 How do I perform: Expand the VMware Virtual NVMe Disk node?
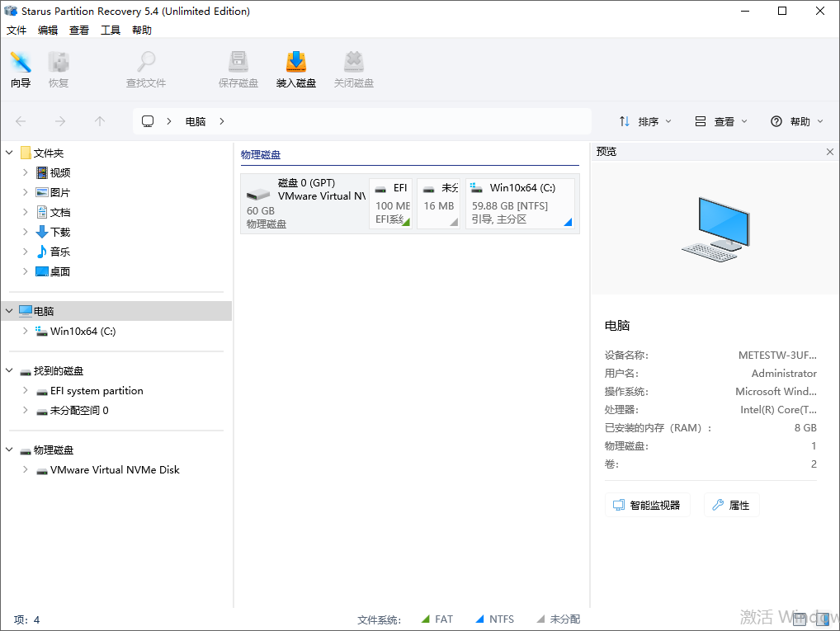tap(26, 470)
